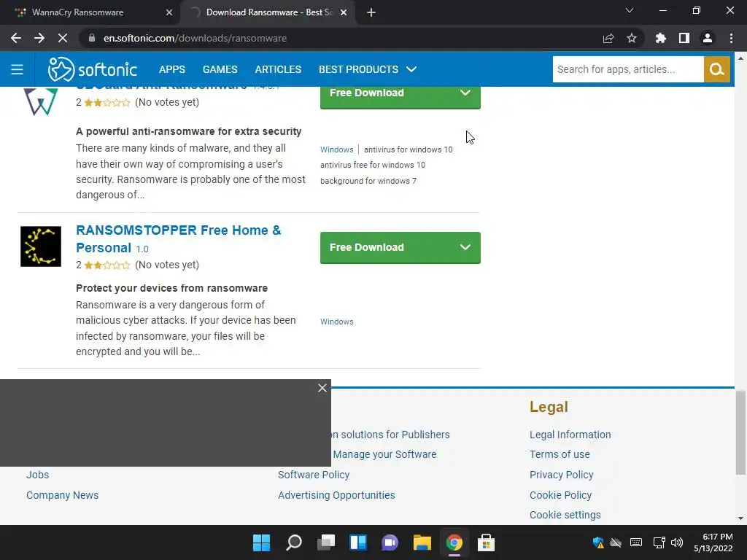The height and width of the screenshot is (560, 747).
Task: Select Download Ransomware tab
Action: pos(269,12)
